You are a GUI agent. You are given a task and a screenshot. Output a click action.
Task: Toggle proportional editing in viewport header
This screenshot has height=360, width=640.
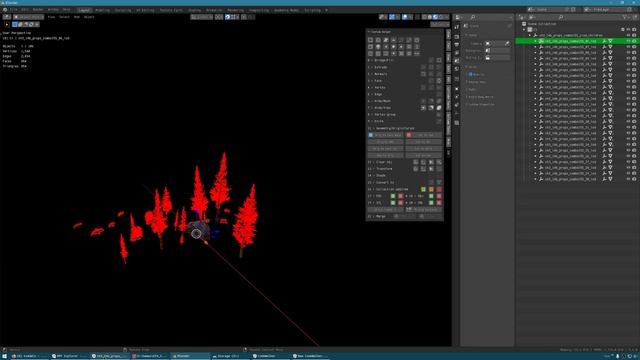point(244,17)
